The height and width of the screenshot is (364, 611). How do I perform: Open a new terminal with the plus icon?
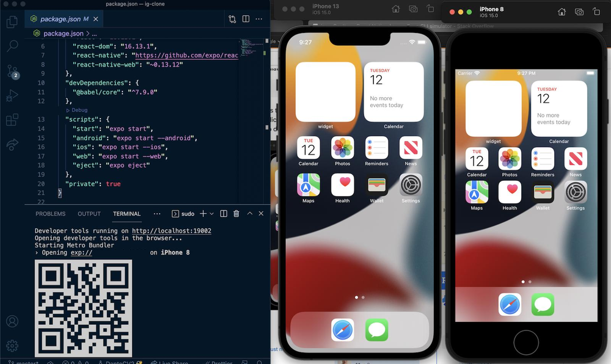(203, 213)
